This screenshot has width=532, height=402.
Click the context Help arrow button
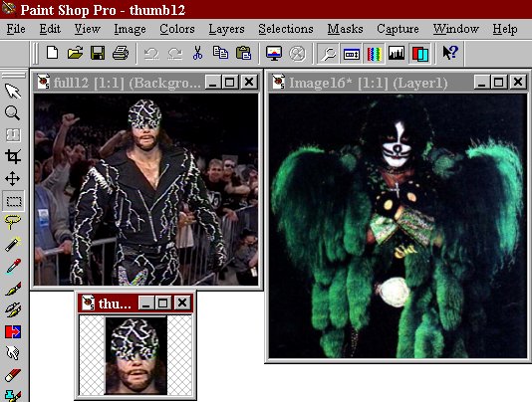pos(450,53)
